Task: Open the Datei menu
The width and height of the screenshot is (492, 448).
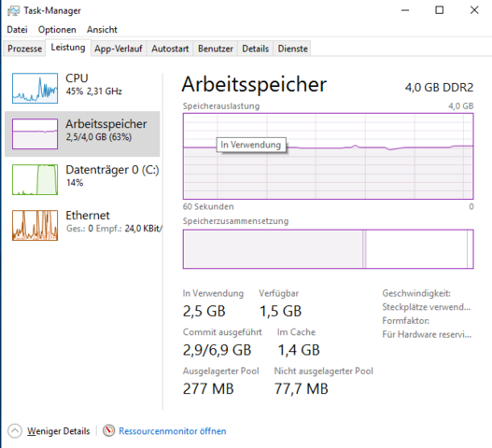Action: tap(17, 30)
